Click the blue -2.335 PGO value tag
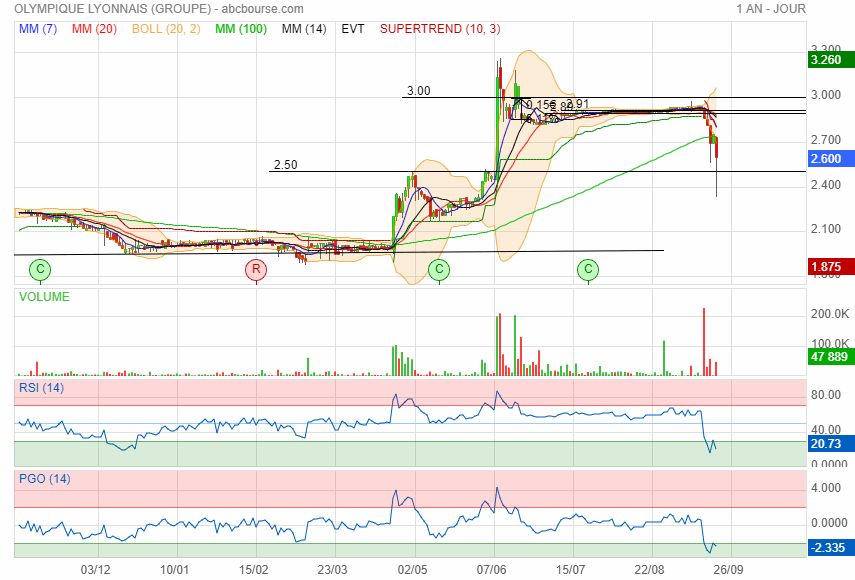855x580 pixels. click(830, 548)
